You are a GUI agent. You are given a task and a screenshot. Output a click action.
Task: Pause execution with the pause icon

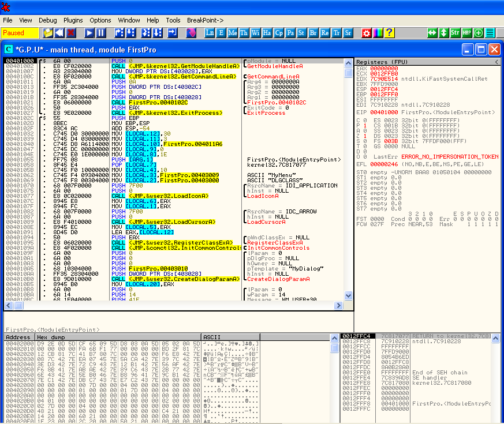point(101,33)
